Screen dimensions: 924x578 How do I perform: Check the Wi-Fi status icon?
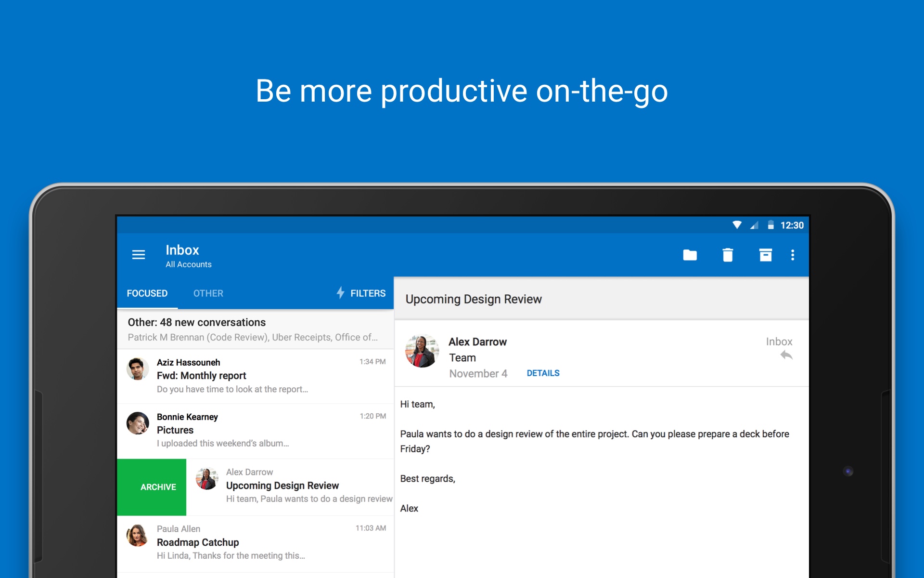[737, 225]
